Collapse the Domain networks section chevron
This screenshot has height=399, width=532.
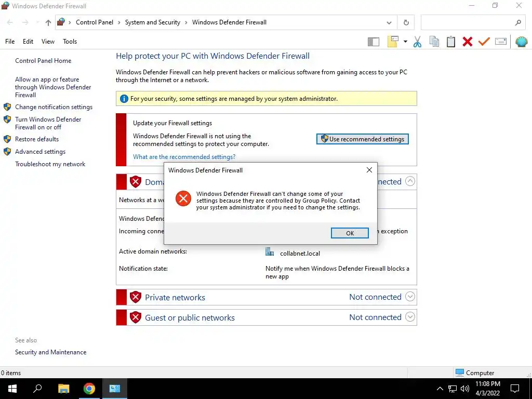410,181
